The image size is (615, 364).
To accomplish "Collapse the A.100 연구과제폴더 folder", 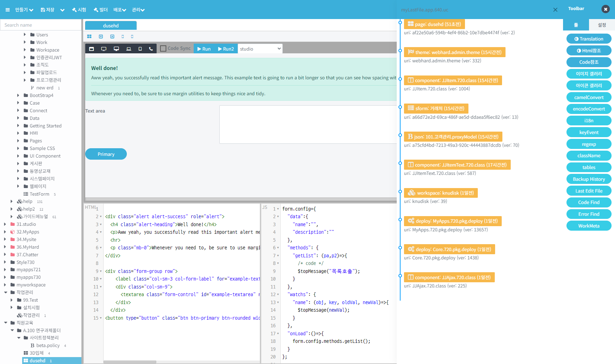I will point(12,330).
